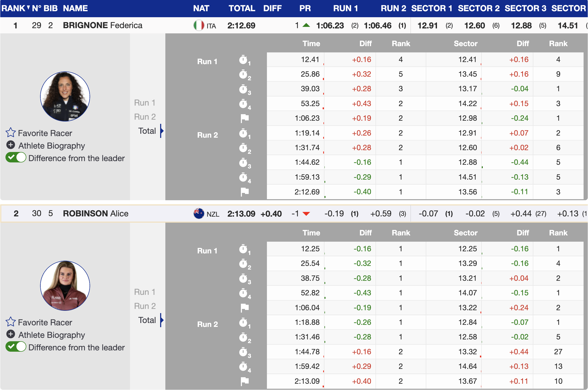
Task: Click New Zealand flag icon next to NZL
Action: tap(199, 214)
